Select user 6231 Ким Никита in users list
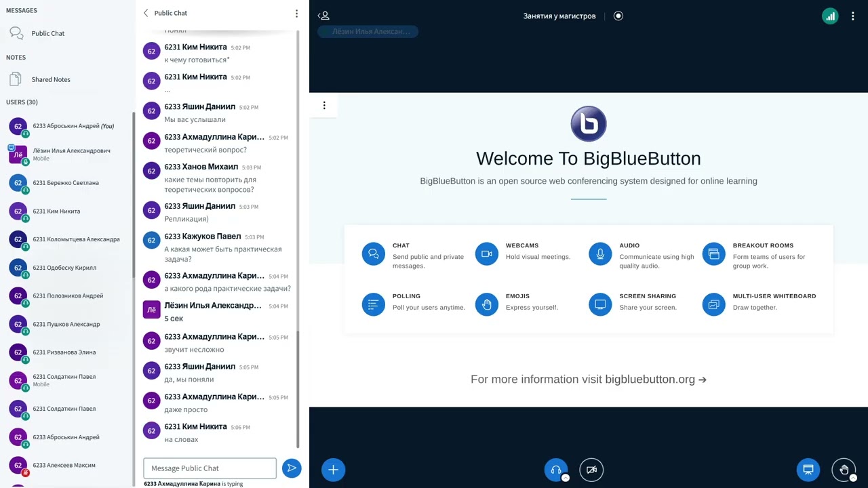 coord(66,211)
